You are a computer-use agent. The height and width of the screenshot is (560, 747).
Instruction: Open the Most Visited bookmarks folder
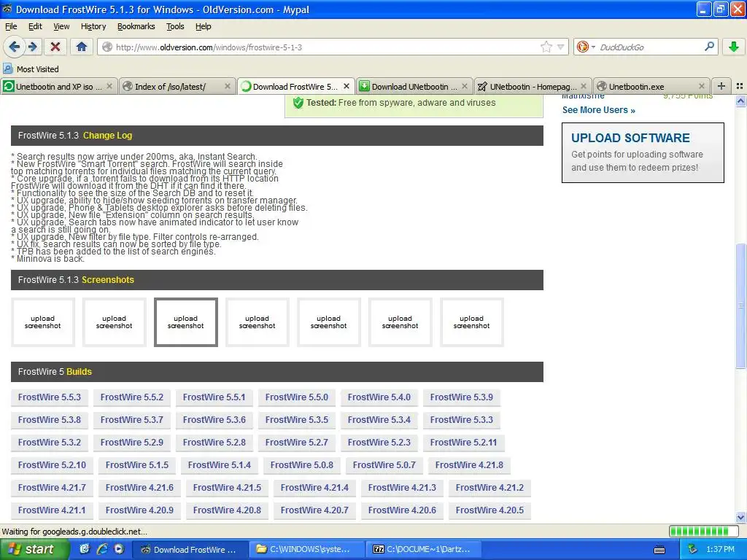(x=31, y=69)
